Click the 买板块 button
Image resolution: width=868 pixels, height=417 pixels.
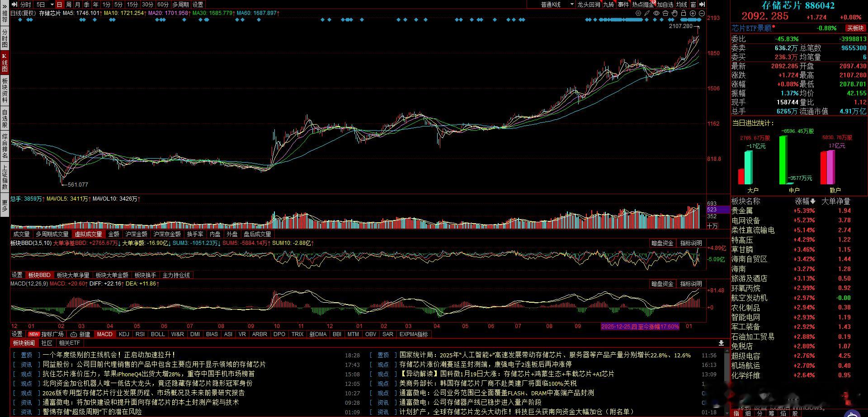click(x=855, y=28)
